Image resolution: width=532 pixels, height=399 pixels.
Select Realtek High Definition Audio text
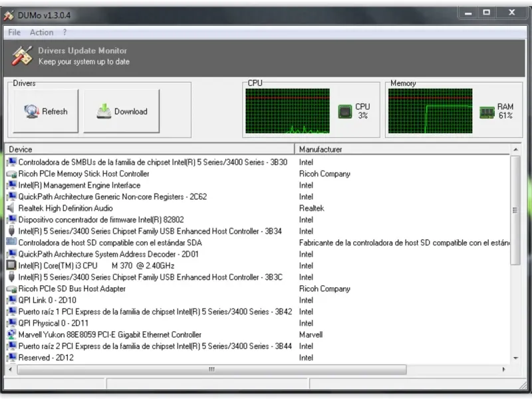[x=65, y=208]
